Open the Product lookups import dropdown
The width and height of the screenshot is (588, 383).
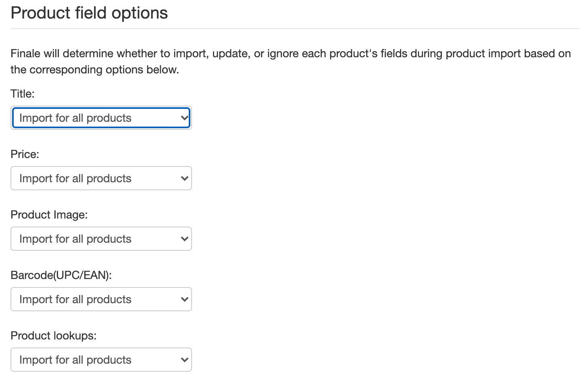101,360
